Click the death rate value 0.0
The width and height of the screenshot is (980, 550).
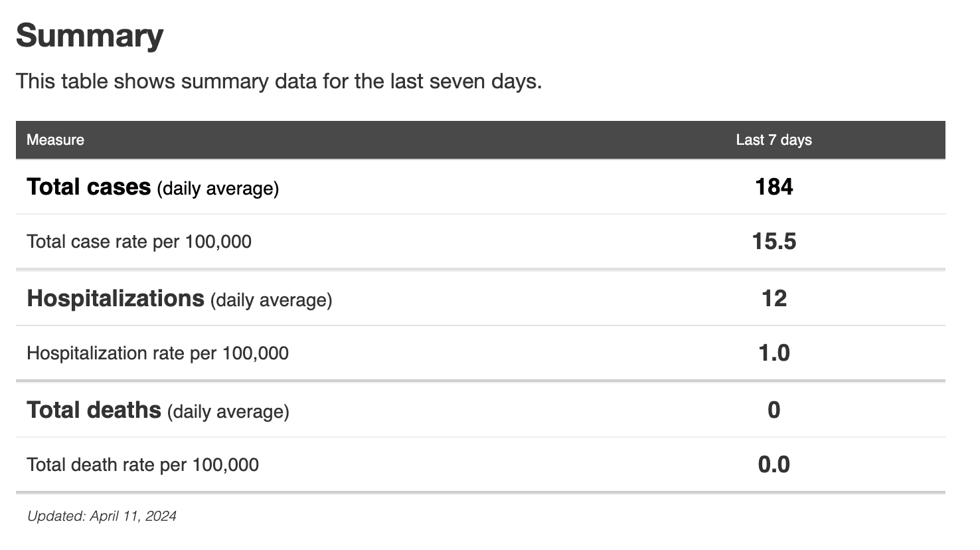(x=774, y=465)
